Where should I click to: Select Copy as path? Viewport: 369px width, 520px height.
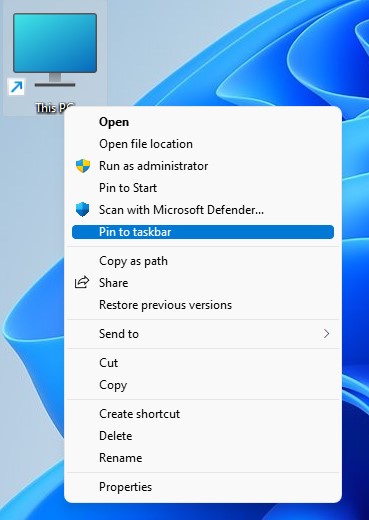[x=203, y=261]
